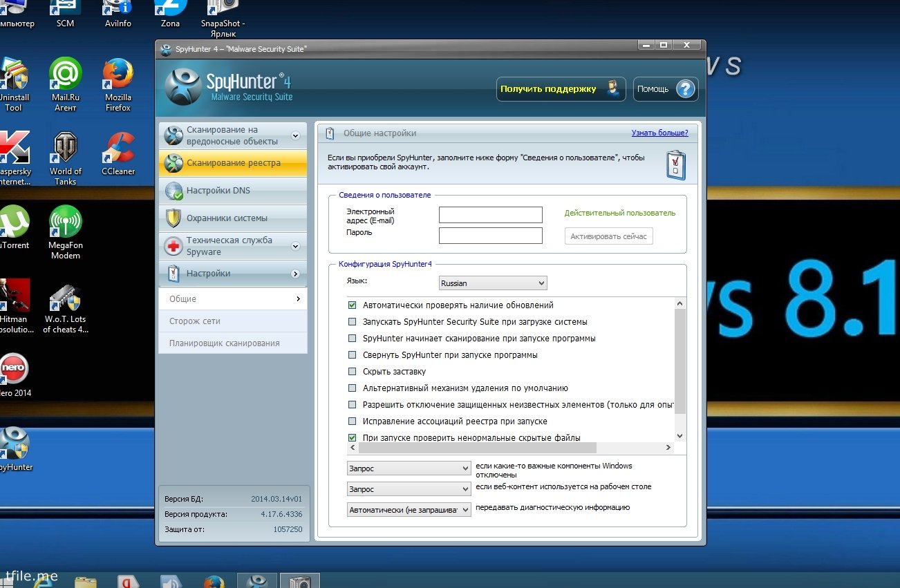
Task: Click 'Активировать сейчас' button
Action: click(609, 236)
